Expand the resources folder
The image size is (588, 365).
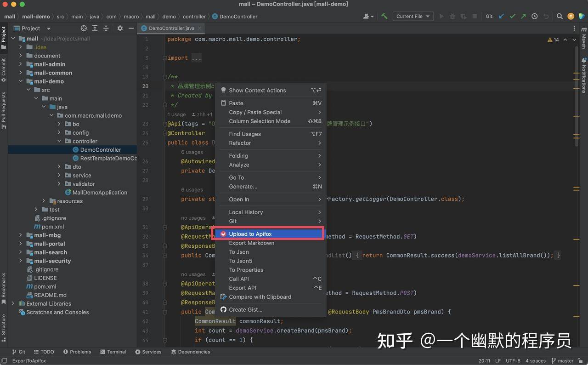(x=44, y=201)
